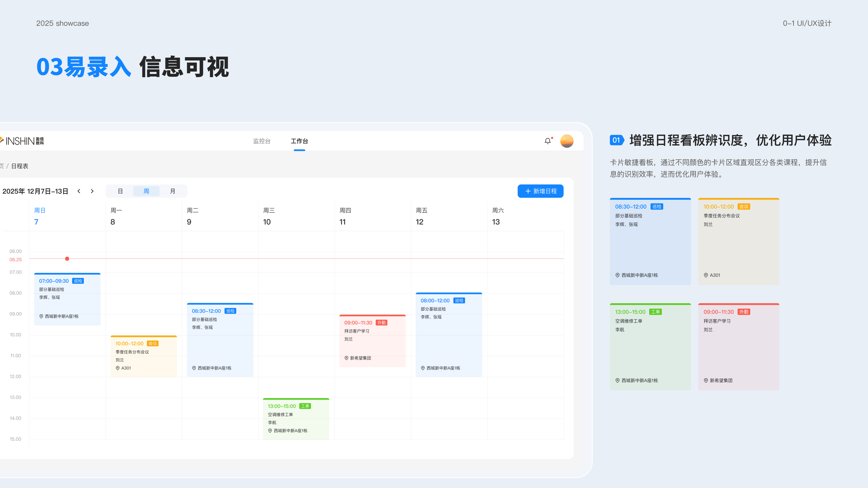
Task: Switch calendar to 月 month view
Action: 172,191
